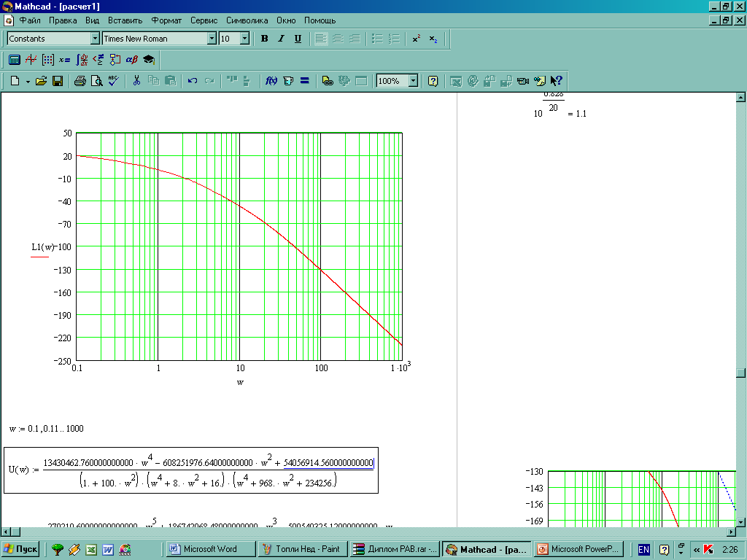Screen dimensions: 747x560
Task: Align regions across
Action: coord(232,81)
